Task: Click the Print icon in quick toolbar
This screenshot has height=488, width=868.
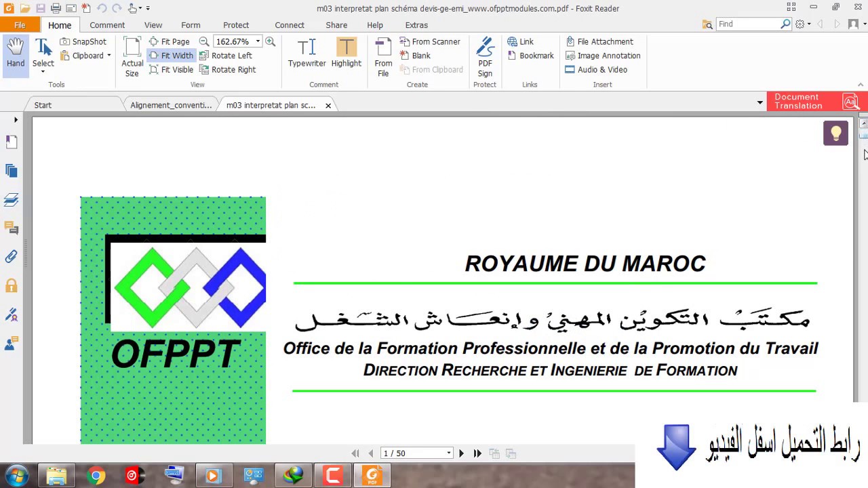Action: tap(56, 8)
